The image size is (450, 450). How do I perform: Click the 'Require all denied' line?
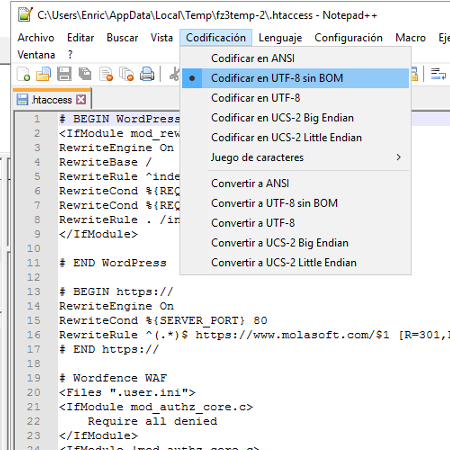pos(152,421)
